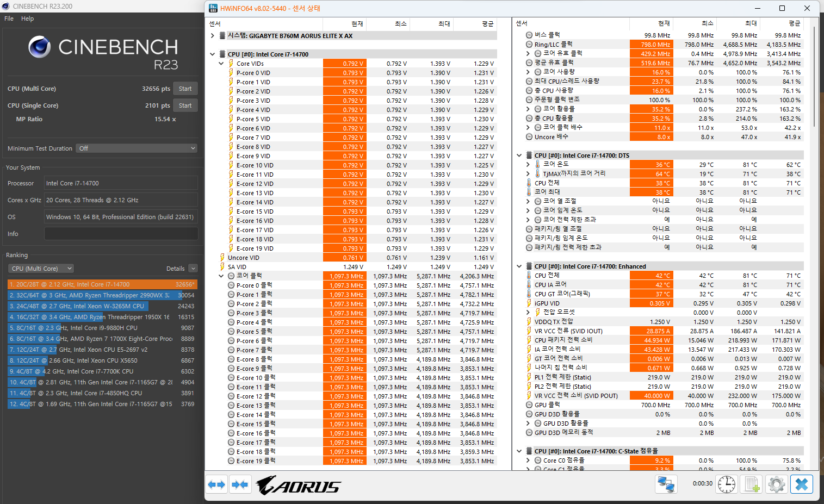Click the chip icon beside CPU [#0]: Intel Core i7-14700
The width and height of the screenshot is (824, 504).
click(222, 54)
